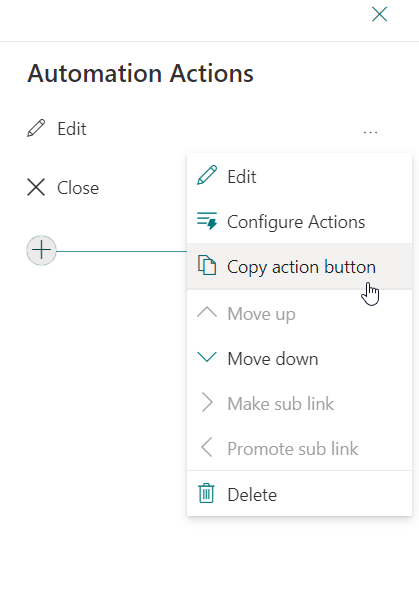Select the Close action label in the list

coord(78,188)
